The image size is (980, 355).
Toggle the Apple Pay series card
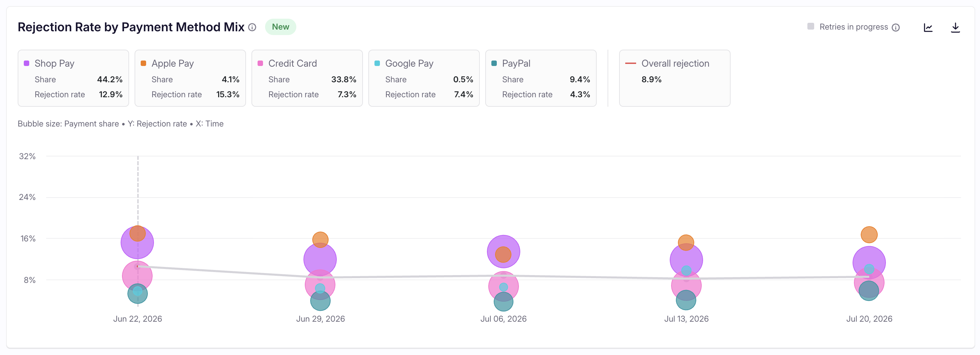[190, 78]
